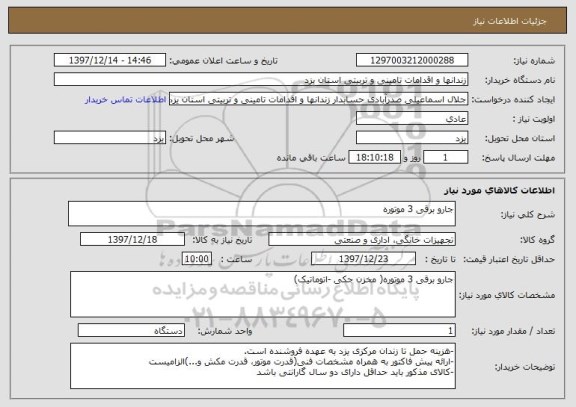Click the واحد شمارش label
The width and height of the screenshot is (576, 407).
[225, 331]
